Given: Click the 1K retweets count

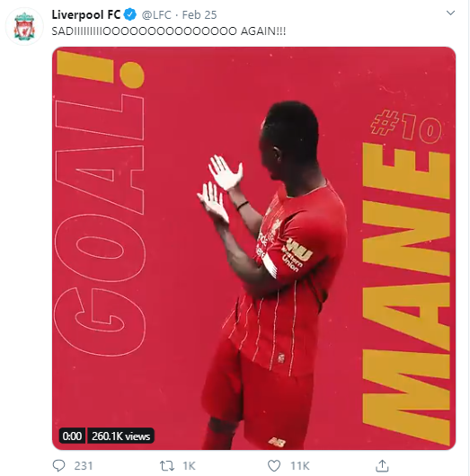Looking at the screenshot, I should [x=189, y=466].
